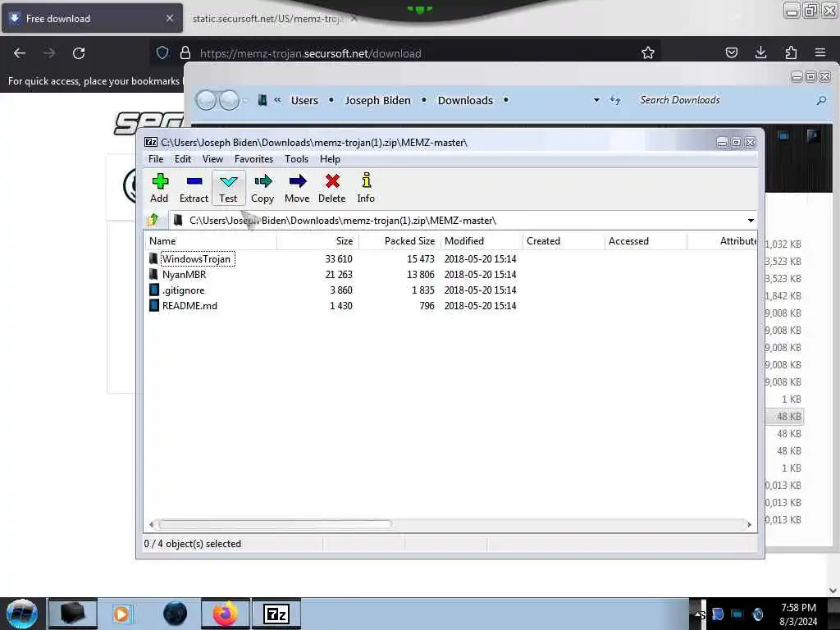Click the Add toolbar icon in 7-Zip
This screenshot has width=840, height=630.
159,188
